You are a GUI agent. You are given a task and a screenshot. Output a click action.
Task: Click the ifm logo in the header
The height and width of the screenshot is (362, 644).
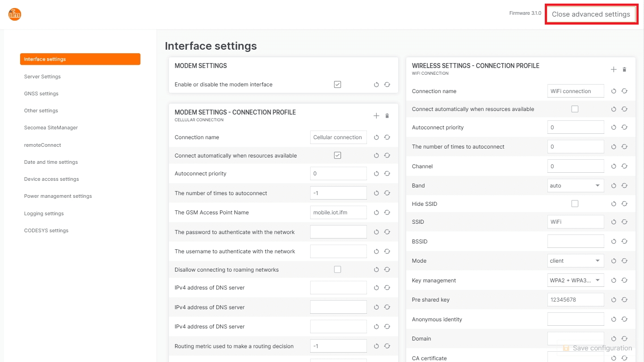tap(15, 14)
